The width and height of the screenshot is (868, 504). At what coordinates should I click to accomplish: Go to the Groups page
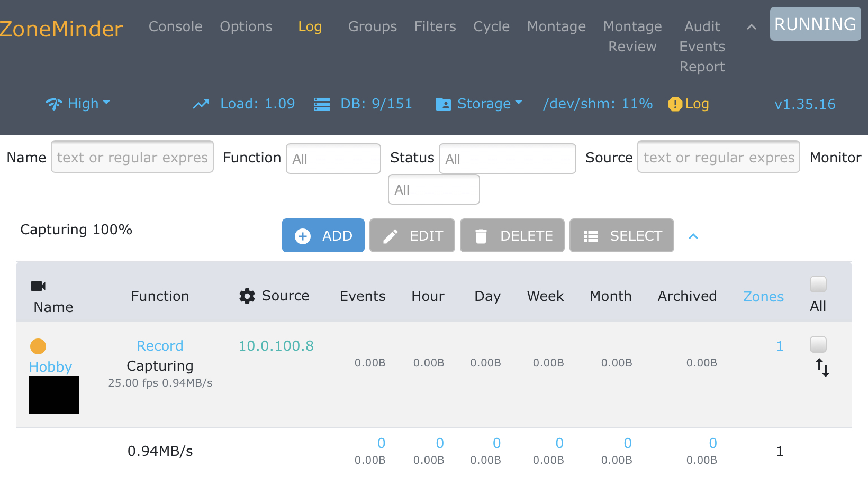[373, 26]
